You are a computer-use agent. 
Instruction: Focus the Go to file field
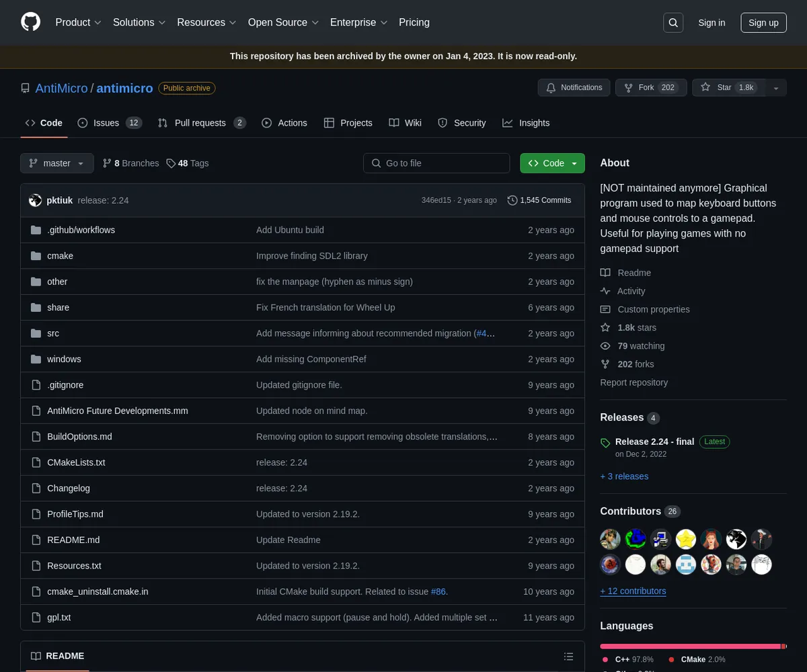point(436,163)
